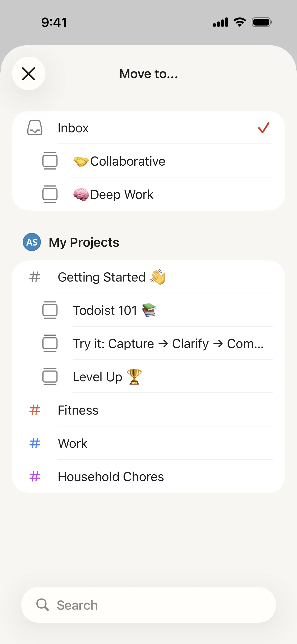Pick Household Chores as destination
Image resolution: width=297 pixels, height=644 pixels.
111,477
